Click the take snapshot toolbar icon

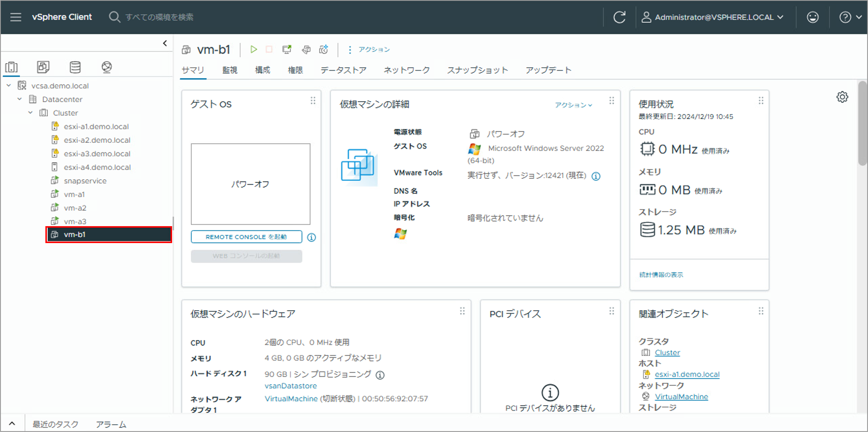tap(324, 49)
